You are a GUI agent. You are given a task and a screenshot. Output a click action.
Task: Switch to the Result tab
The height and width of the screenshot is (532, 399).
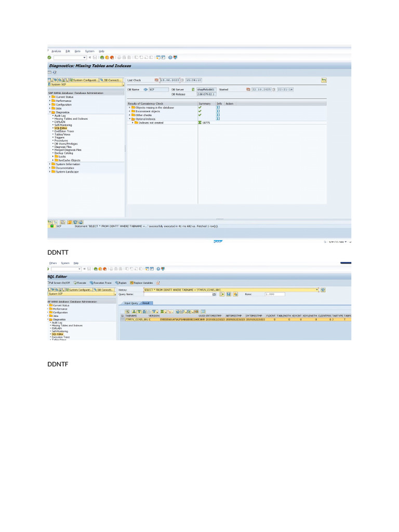point(146,303)
